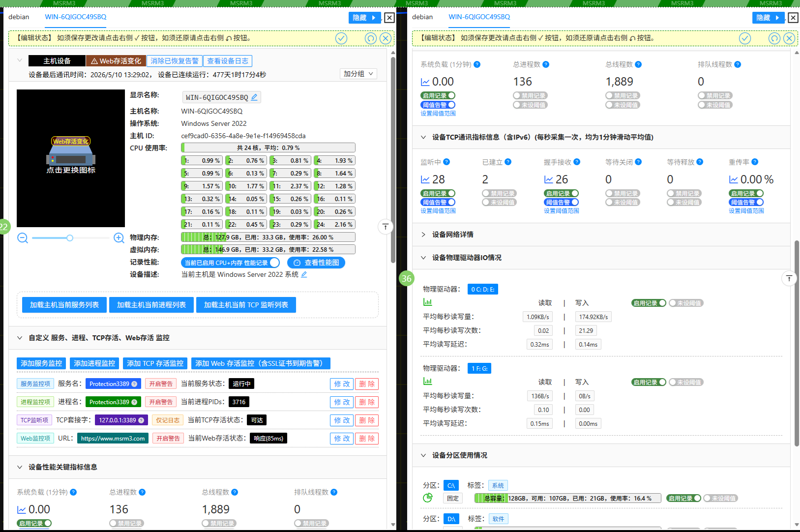
Task: Collapse the 自定义 服务、进程、TCP存活、Web存活 监控 section
Action: tap(20, 338)
